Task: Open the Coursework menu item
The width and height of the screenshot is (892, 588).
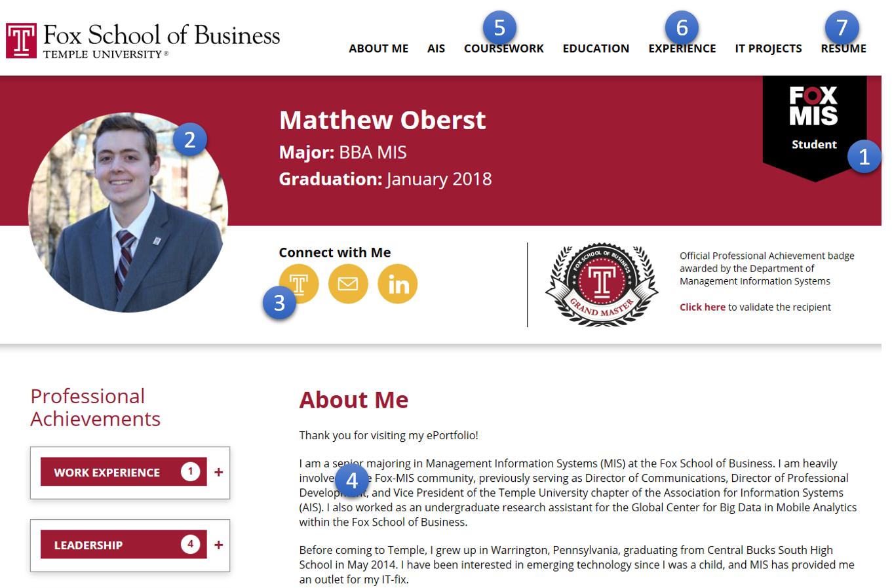Action: pyautogui.click(x=504, y=49)
